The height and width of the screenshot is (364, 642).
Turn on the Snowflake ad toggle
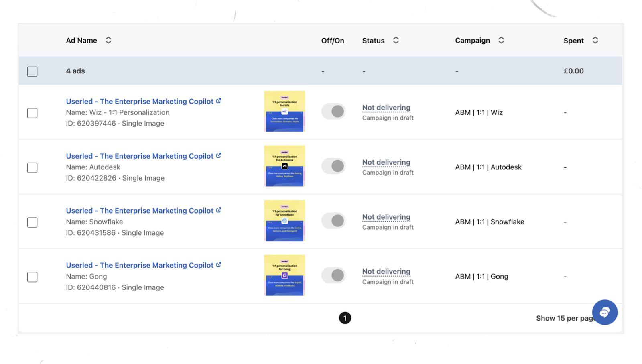[x=333, y=220]
